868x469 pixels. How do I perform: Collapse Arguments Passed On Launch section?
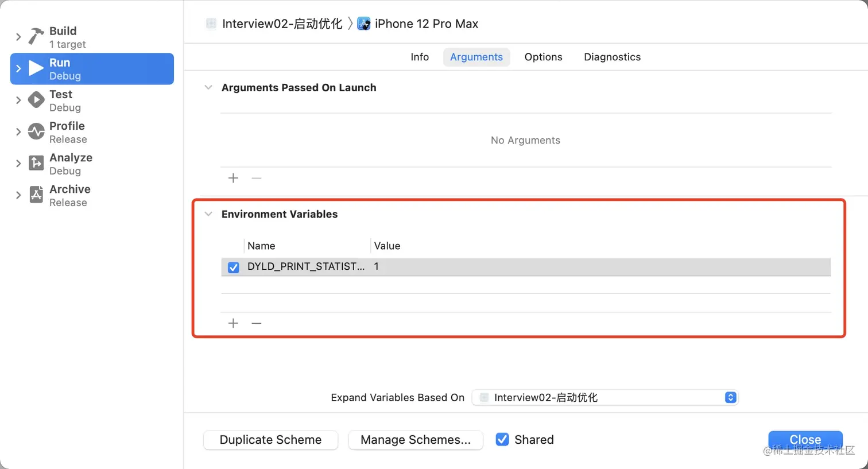pyautogui.click(x=208, y=87)
